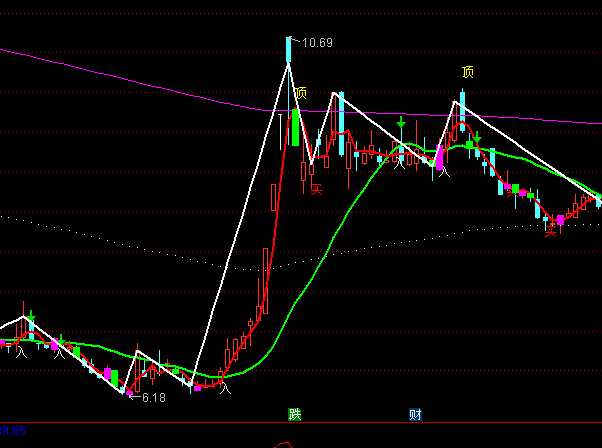The height and width of the screenshot is (448, 602).
Task: Click the rightmost yellow 顶 top signal
Action: 468,72
